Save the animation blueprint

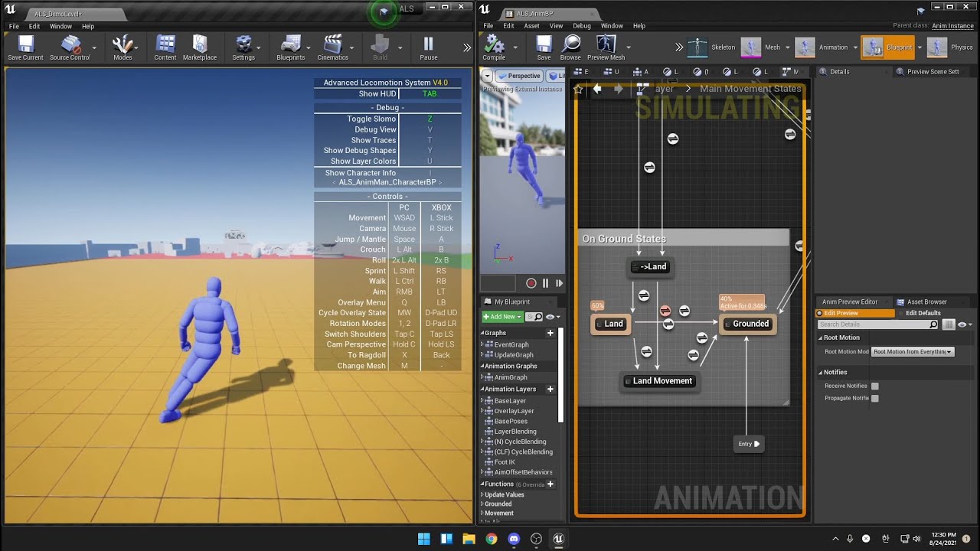[x=544, y=47]
